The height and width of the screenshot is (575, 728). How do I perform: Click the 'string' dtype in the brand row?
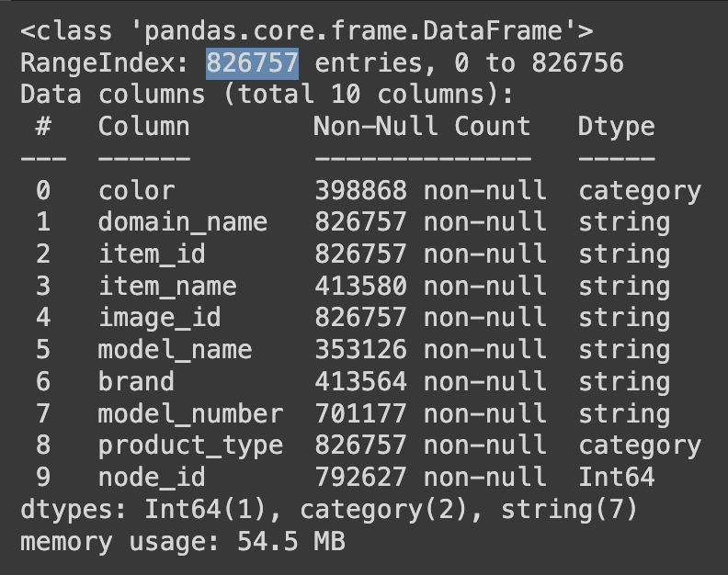pyautogui.click(x=624, y=383)
